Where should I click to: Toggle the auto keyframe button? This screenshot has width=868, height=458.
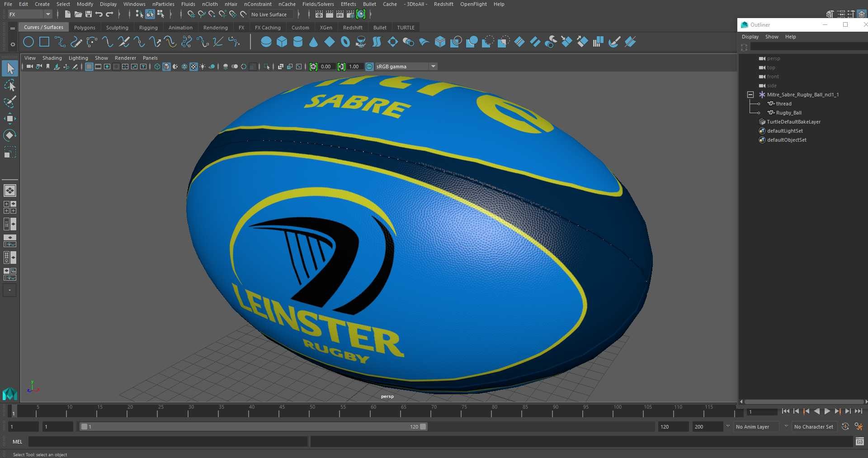tap(845, 427)
